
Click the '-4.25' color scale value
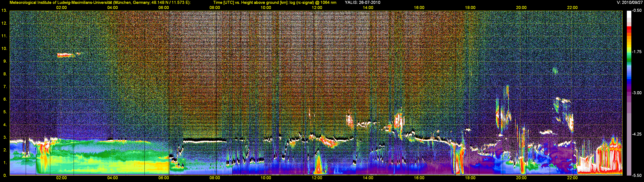637,134
